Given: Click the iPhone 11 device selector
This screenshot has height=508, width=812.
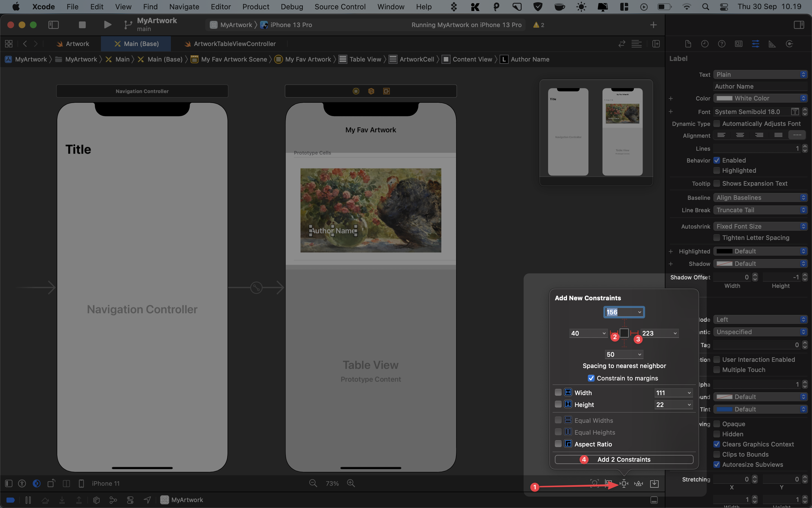Looking at the screenshot, I should click(x=106, y=483).
